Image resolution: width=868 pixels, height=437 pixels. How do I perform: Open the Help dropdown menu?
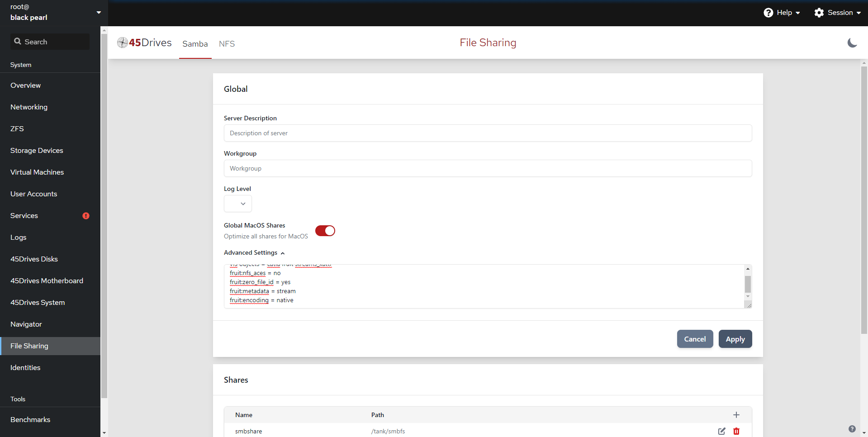point(782,13)
